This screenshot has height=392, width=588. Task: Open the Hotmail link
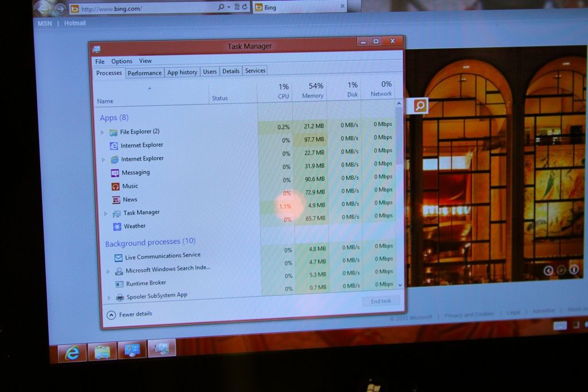click(x=75, y=23)
